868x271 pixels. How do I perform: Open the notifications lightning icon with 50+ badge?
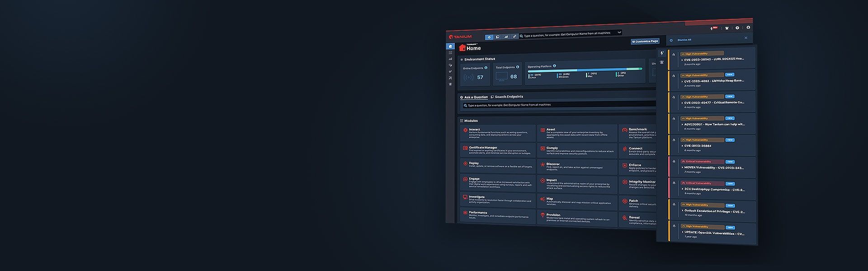click(713, 28)
